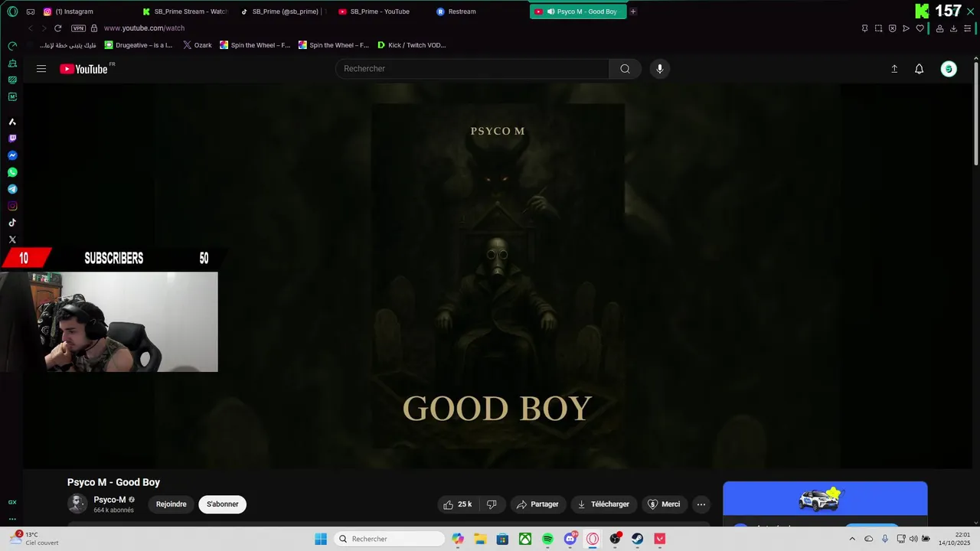Click the address bar URL

[x=144, y=28]
